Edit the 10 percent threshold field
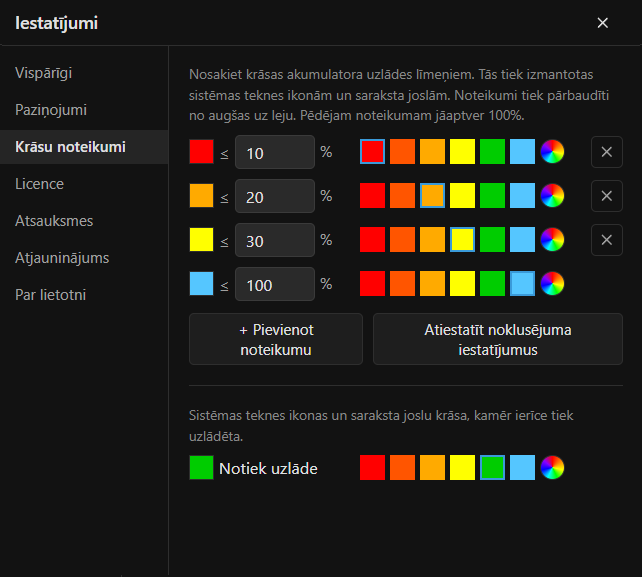The width and height of the screenshot is (642, 577). point(275,152)
